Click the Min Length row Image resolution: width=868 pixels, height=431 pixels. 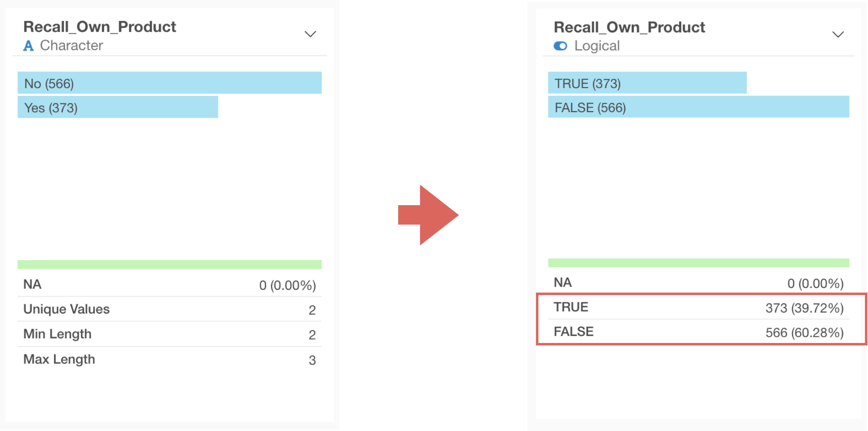click(x=169, y=334)
